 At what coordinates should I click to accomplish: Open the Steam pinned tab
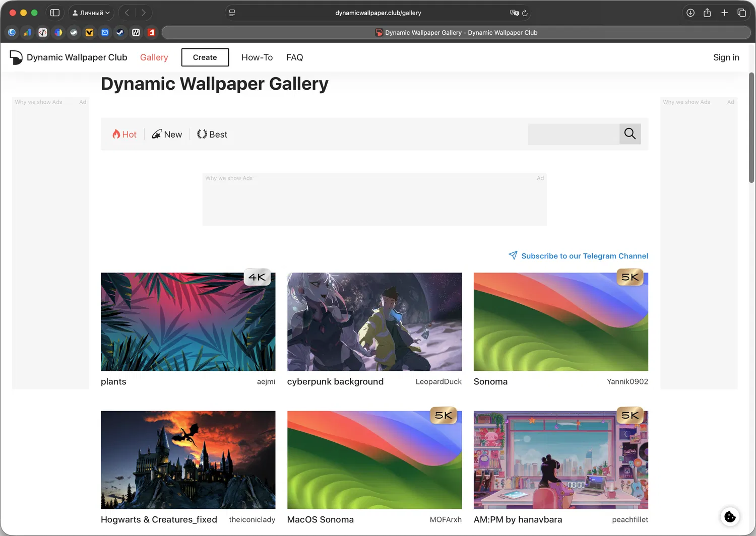(x=120, y=32)
